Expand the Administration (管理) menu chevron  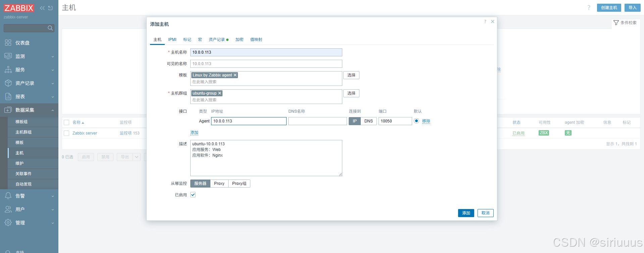53,223
